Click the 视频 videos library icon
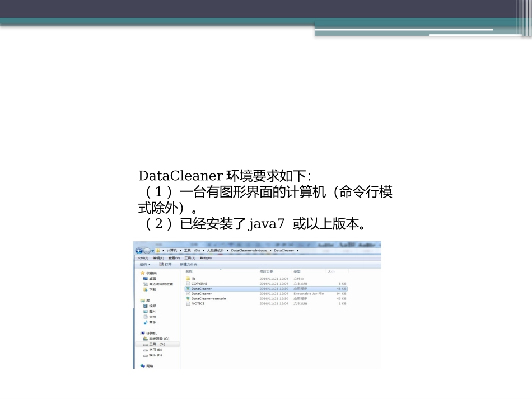The image size is (532, 399). click(146, 306)
